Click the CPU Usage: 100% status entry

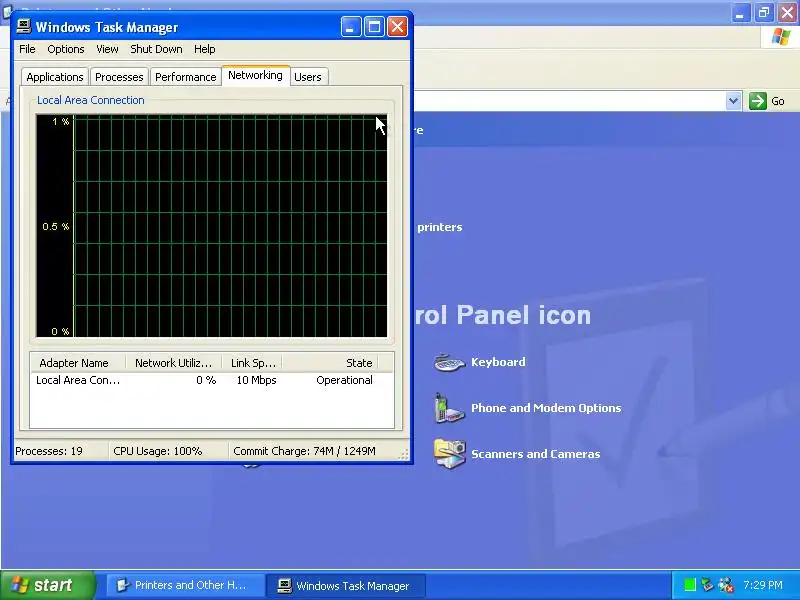click(158, 451)
